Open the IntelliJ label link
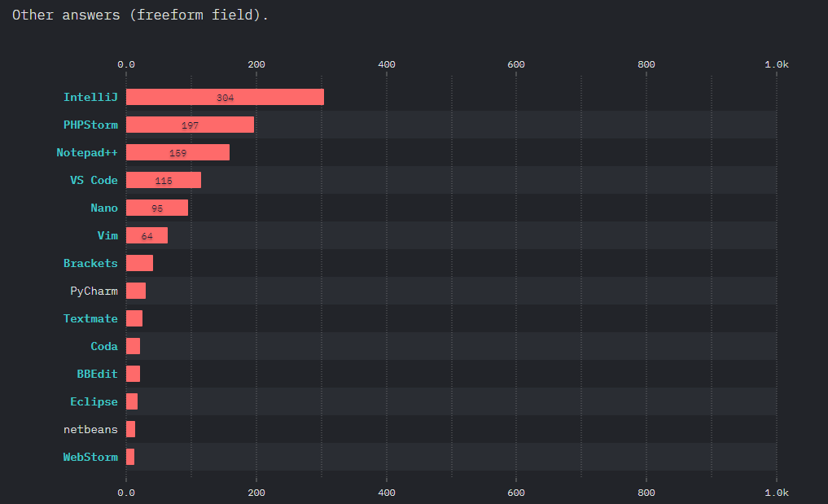 click(90, 97)
